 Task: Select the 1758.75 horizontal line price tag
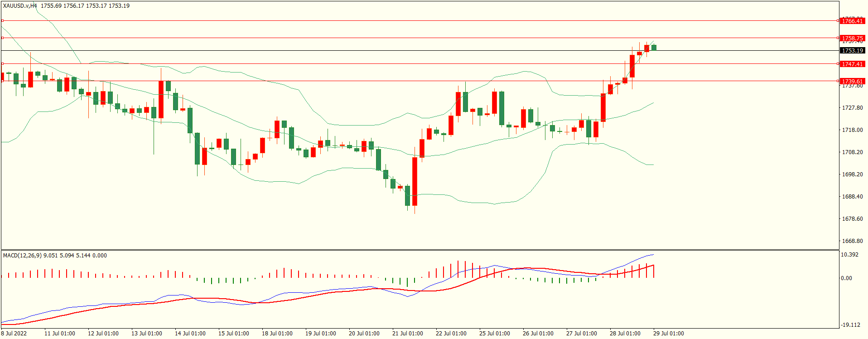[x=852, y=39]
